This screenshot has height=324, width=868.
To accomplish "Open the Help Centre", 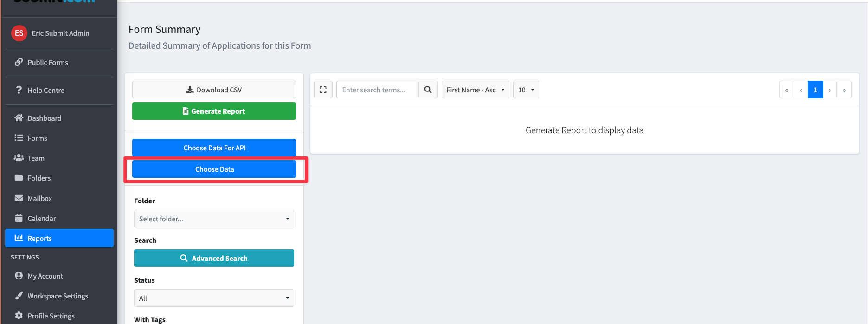I will point(45,90).
